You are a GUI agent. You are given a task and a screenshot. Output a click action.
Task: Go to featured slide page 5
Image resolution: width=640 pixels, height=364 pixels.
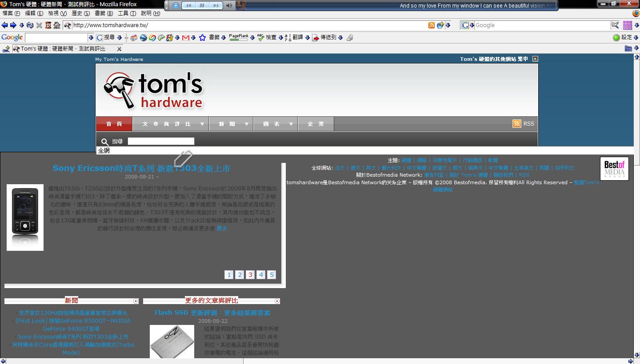tap(272, 275)
